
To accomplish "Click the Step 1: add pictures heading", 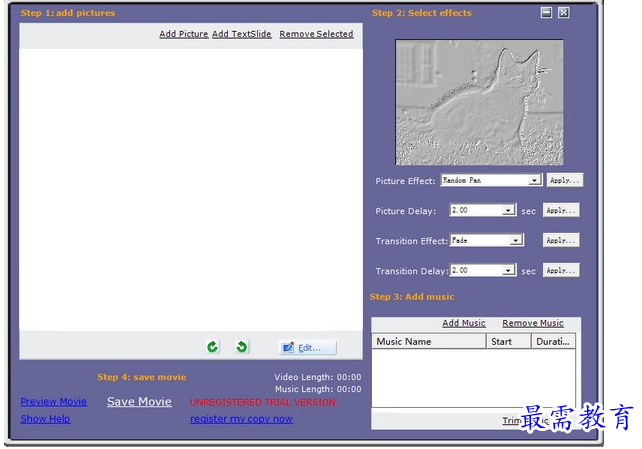I will [68, 13].
